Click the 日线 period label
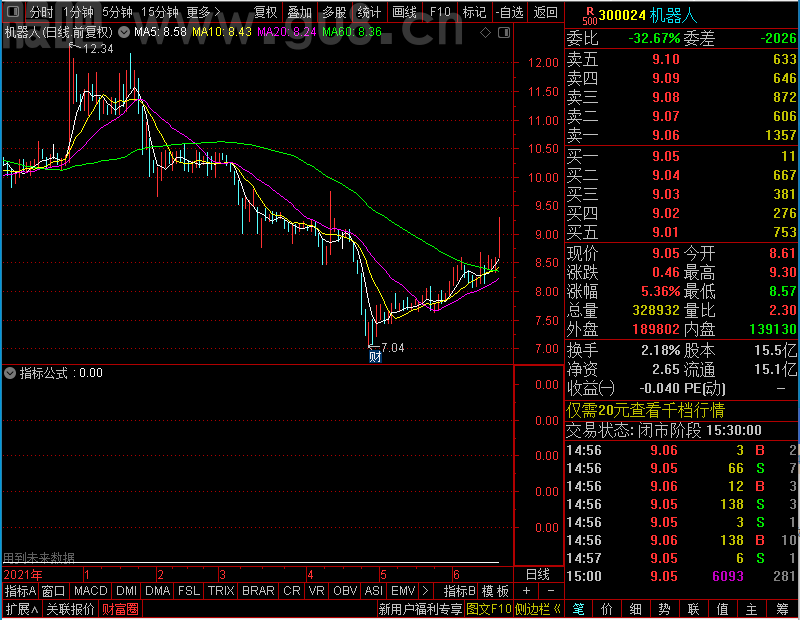Screen dimensions: 800x620 pyautogui.click(x=538, y=575)
